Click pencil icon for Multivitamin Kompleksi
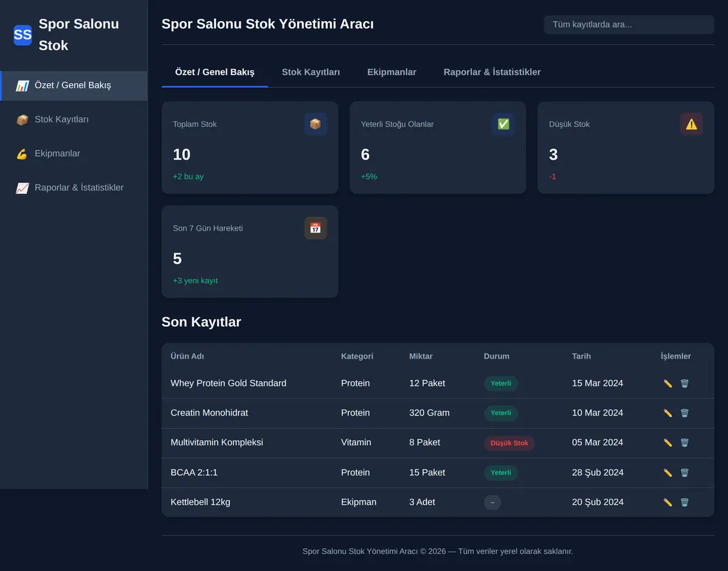 [668, 443]
